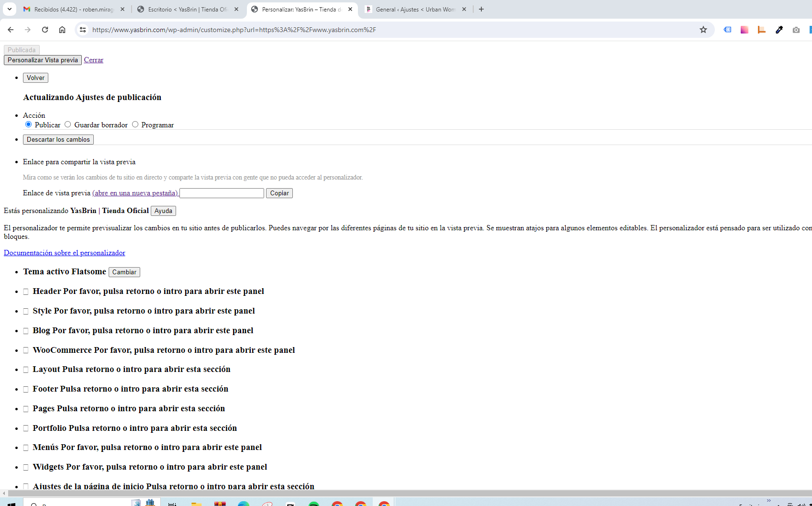Expand the Style panel
Screen dimensions: 812x506
point(144,311)
